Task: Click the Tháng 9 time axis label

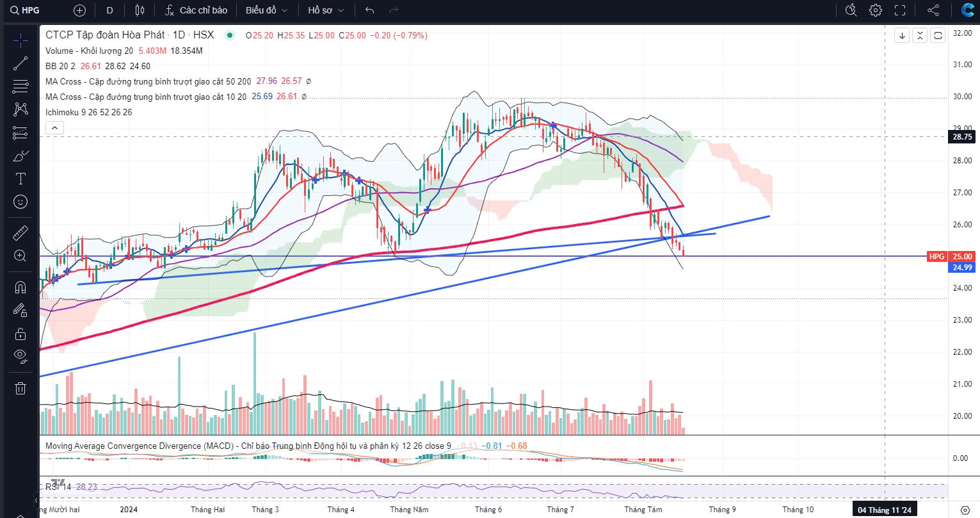Action: click(x=722, y=510)
